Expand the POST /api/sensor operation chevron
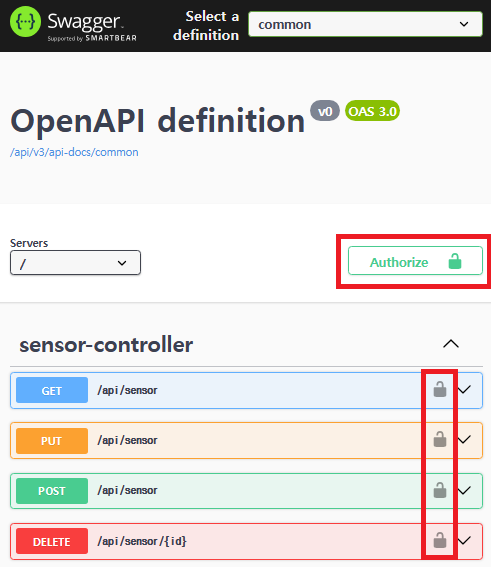This screenshot has height=567, width=491. (x=464, y=491)
